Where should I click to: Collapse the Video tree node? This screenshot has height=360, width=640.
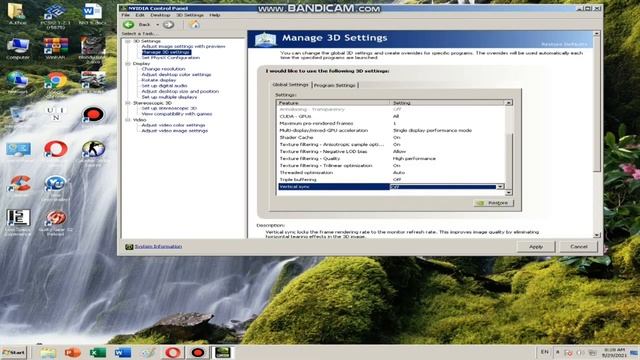(x=128, y=120)
